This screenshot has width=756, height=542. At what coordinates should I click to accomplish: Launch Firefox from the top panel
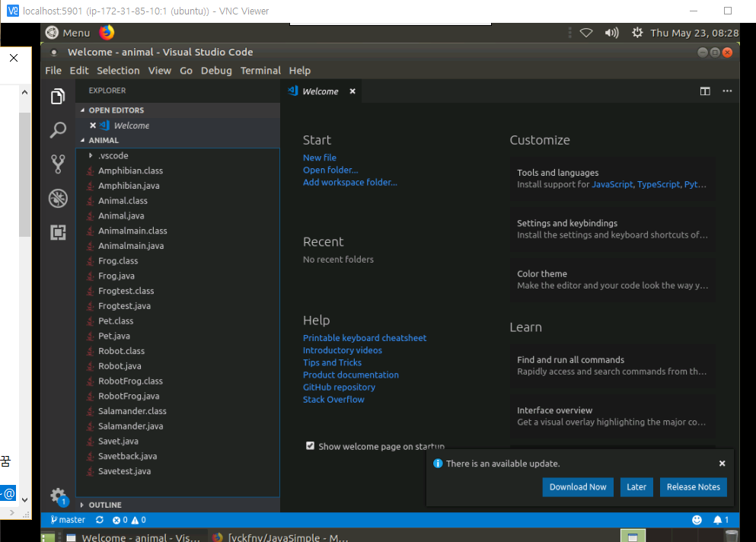(107, 32)
